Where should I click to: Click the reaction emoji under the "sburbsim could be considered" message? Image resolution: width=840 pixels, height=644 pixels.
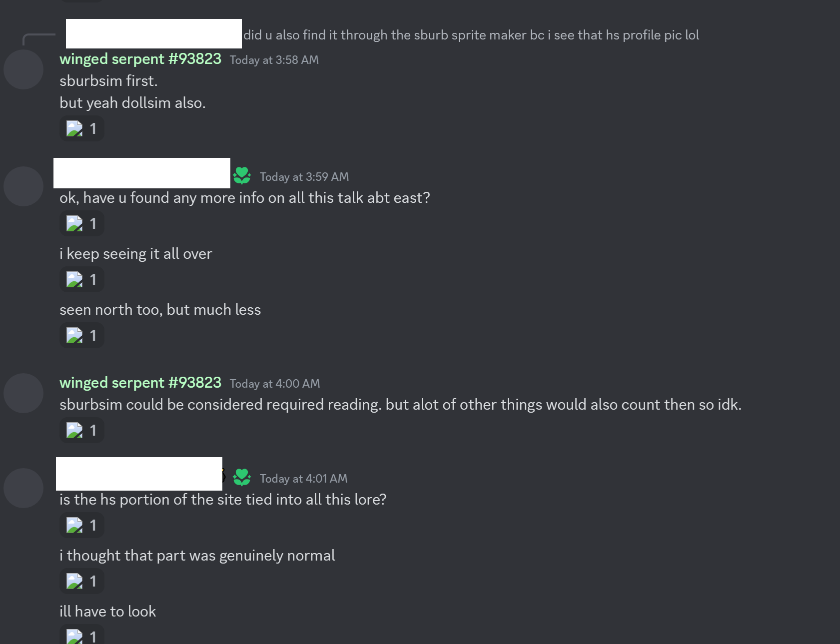coord(74,431)
